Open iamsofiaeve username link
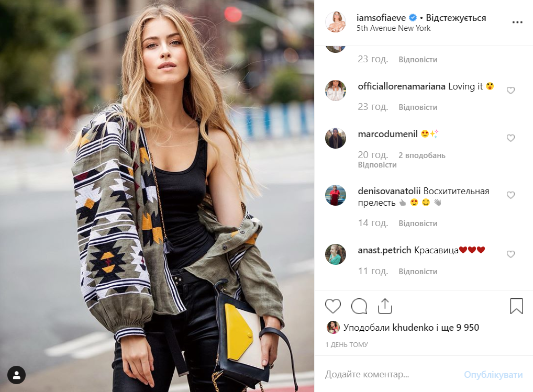 [x=381, y=18]
